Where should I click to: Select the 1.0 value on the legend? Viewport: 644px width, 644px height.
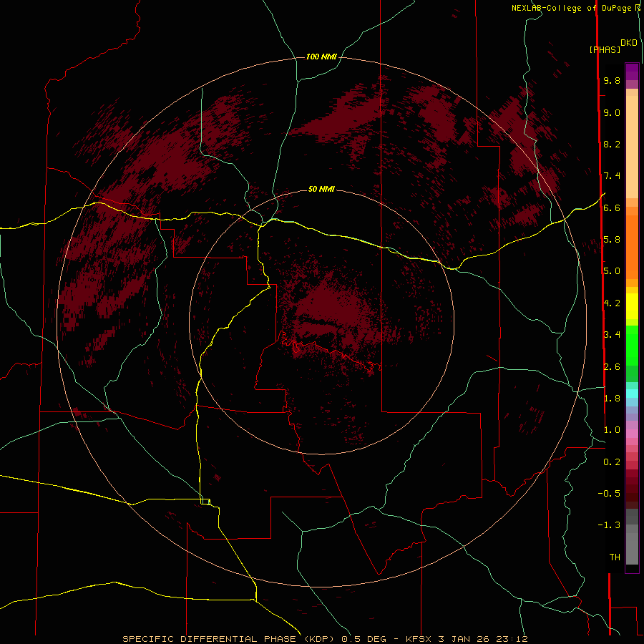[612, 429]
